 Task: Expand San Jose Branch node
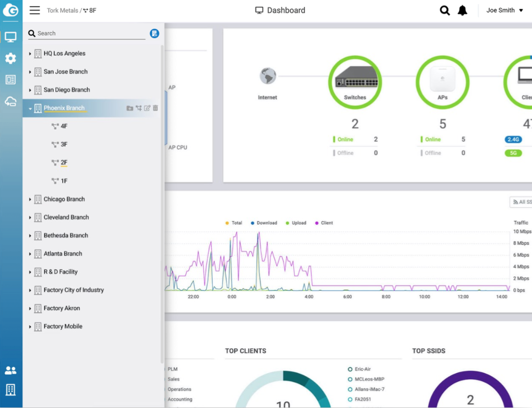(x=30, y=72)
